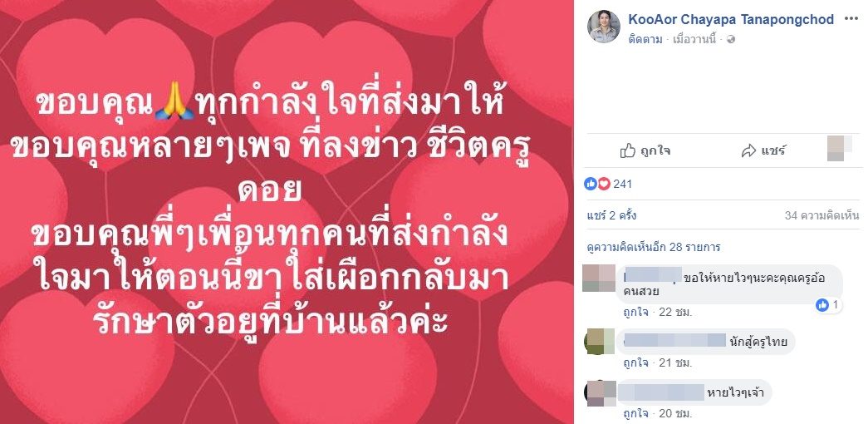Viewport: 868px width, 424px height.
Task: Open the red heart reaction icon beside 241
Action: pos(603,184)
